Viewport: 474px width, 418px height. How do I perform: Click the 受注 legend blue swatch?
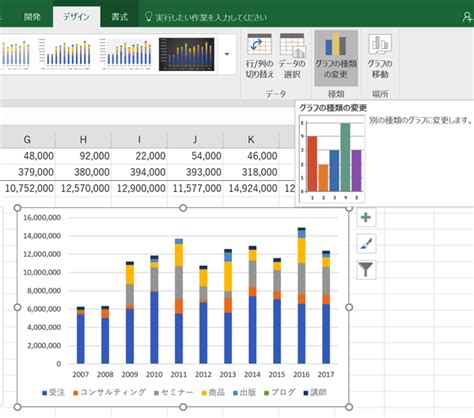[x=45, y=393]
